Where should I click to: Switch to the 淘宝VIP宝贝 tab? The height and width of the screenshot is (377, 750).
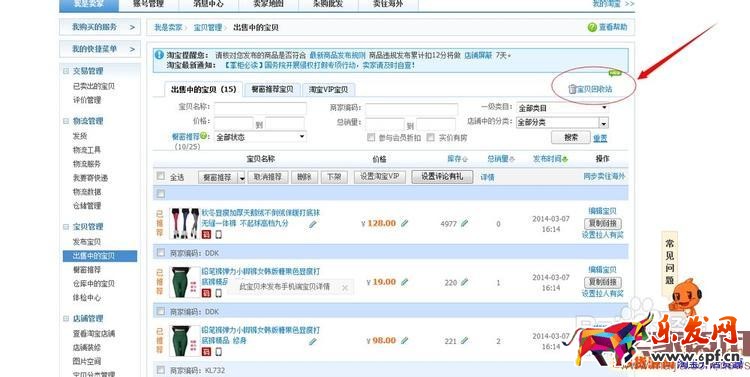(328, 89)
